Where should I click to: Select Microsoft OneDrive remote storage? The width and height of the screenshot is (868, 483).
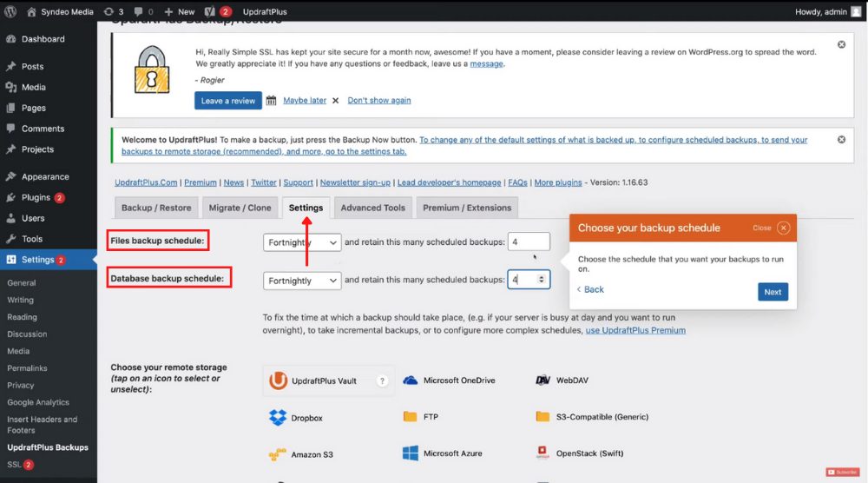tap(449, 380)
